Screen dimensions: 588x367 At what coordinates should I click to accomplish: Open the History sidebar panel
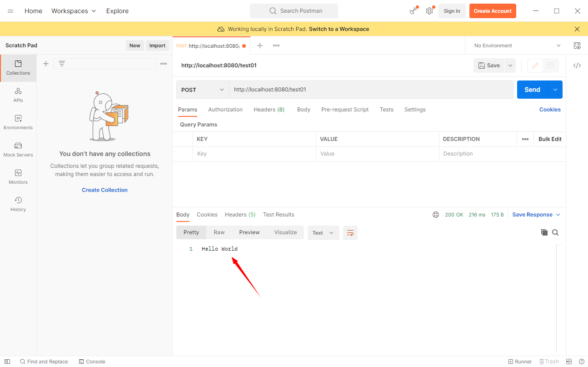tap(18, 204)
